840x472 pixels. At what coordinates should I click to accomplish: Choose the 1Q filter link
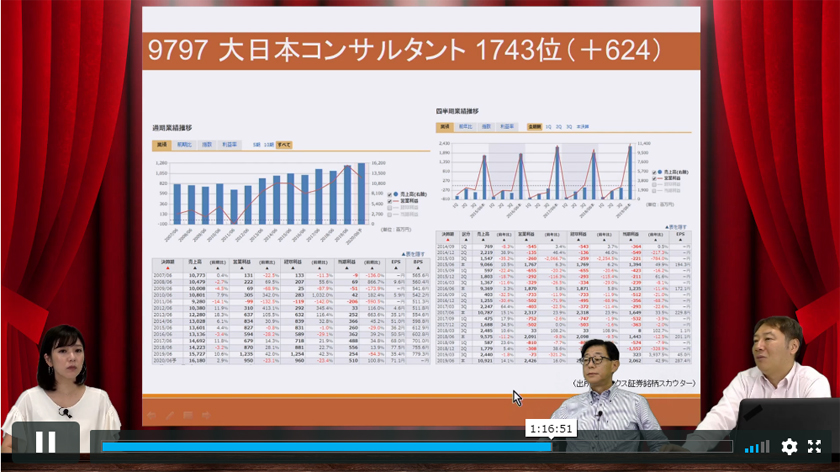pos(548,127)
